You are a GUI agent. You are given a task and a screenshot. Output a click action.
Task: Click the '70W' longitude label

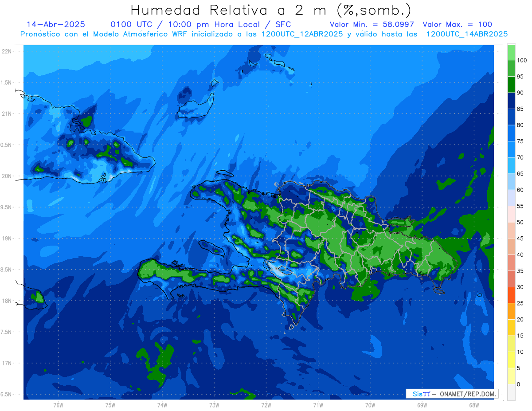(370, 405)
